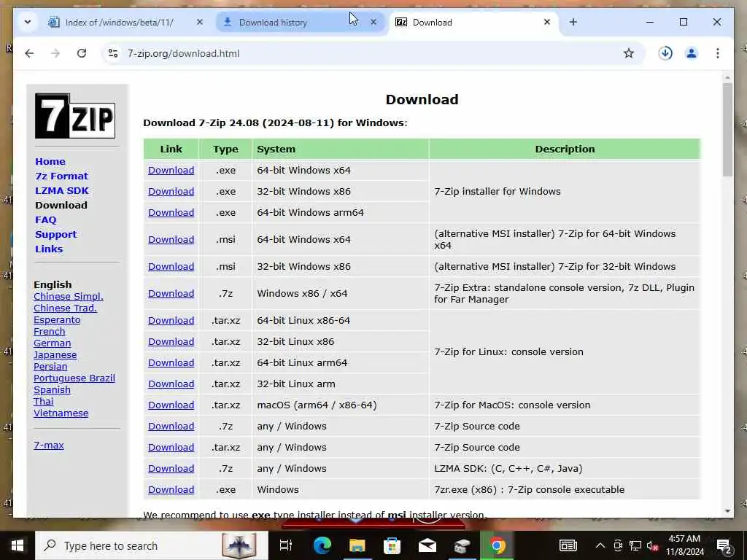Switch language to Japanese
This screenshot has height=560, width=747.
(x=55, y=355)
